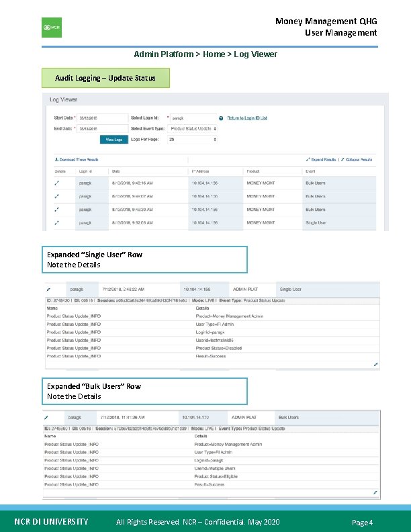Viewport: 411px width, 532px height.
Task: Click 'Log Viewer' panel title
Action: [x=63, y=99]
